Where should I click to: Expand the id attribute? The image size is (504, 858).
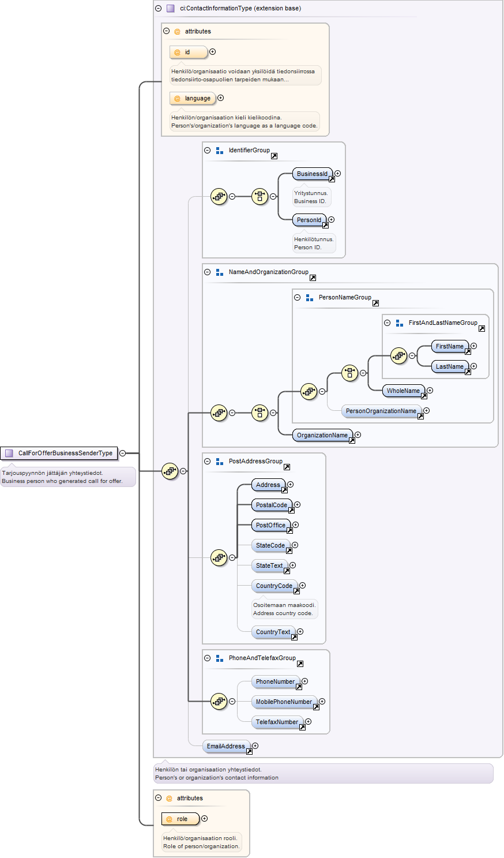(213, 52)
